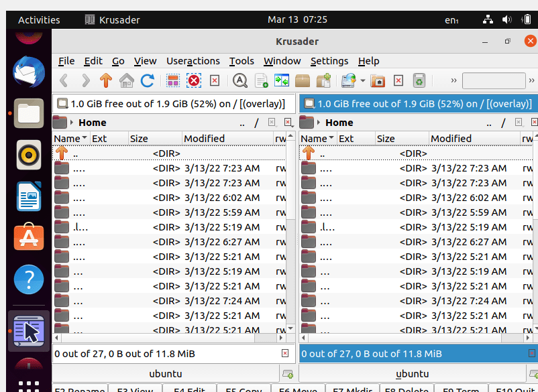Image resolution: width=538 pixels, height=392 pixels.
Task: Create a new text file via toolbar icon
Action: click(x=261, y=81)
